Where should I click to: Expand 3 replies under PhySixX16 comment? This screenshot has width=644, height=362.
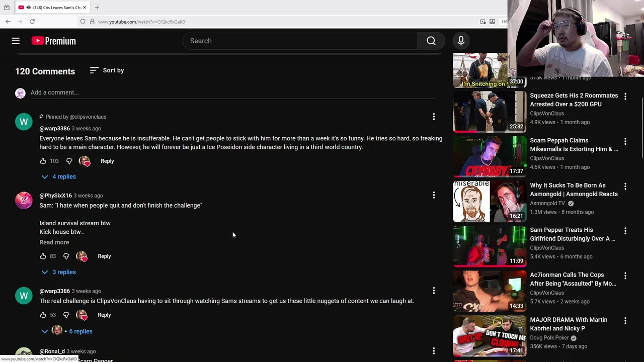[x=59, y=272]
